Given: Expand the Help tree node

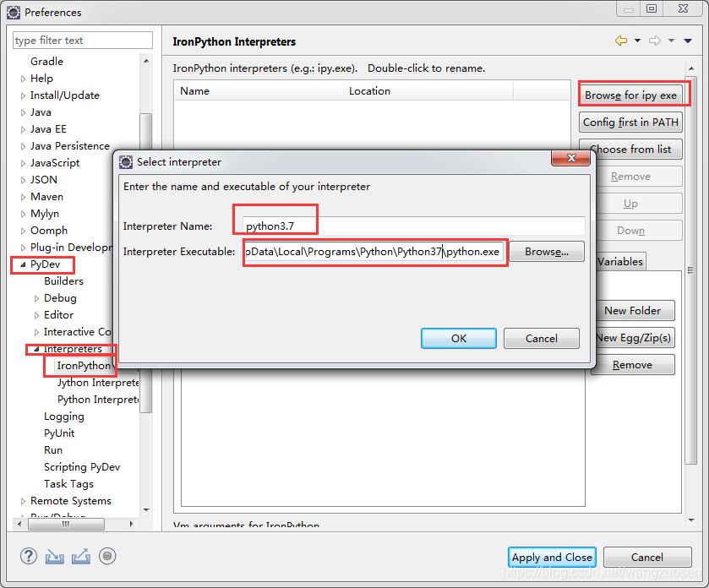Looking at the screenshot, I should tap(23, 79).
